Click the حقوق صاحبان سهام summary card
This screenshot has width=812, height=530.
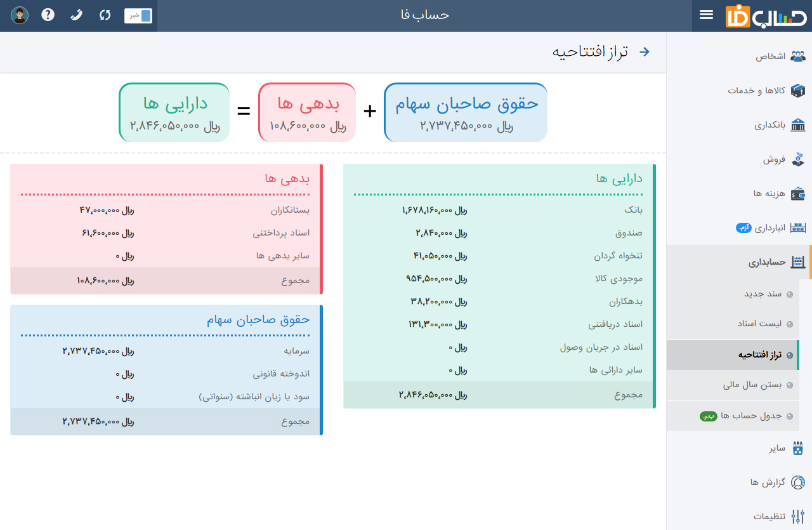[466, 112]
